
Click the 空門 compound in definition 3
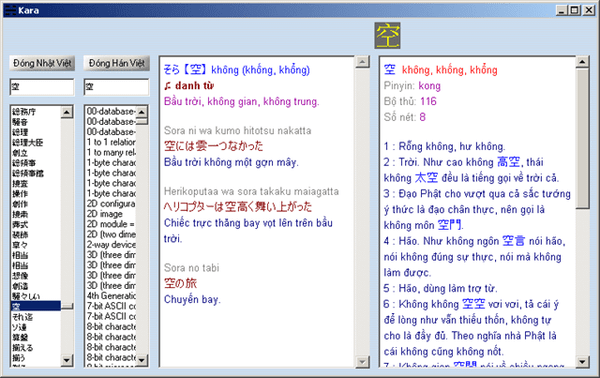click(x=450, y=225)
